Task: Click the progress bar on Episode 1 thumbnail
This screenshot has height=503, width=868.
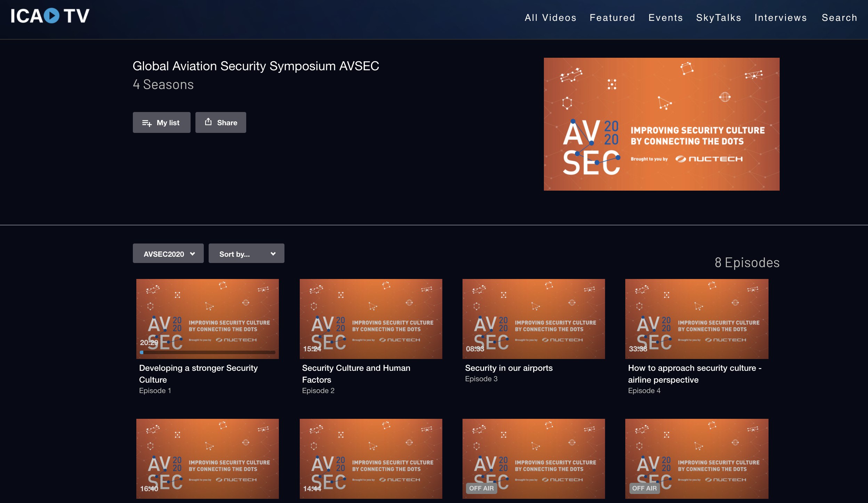Action: click(208, 352)
